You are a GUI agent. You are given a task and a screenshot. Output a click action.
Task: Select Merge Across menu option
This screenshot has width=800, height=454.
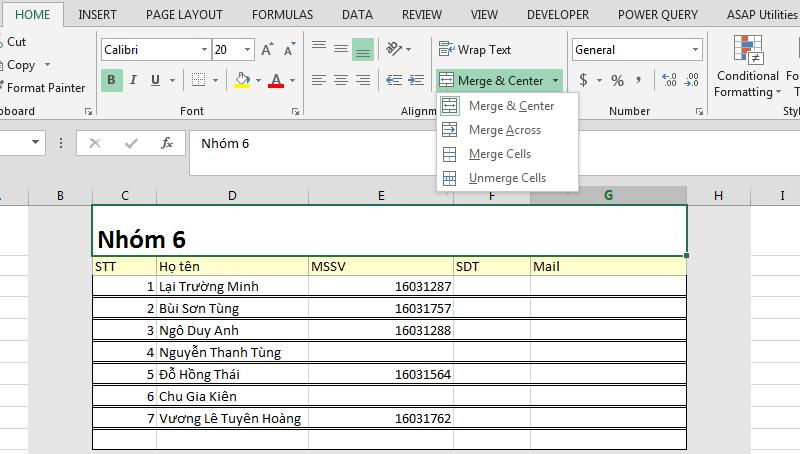(504, 130)
